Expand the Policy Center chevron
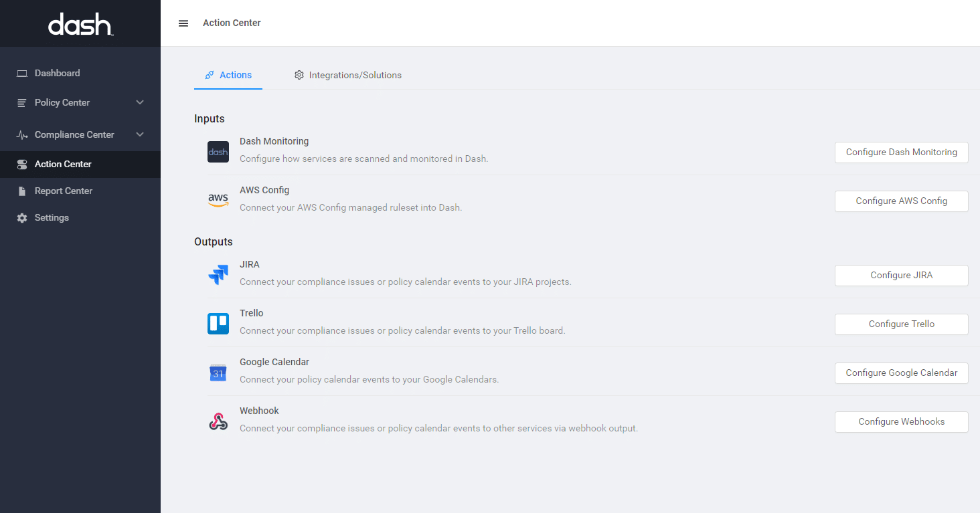 (140, 102)
